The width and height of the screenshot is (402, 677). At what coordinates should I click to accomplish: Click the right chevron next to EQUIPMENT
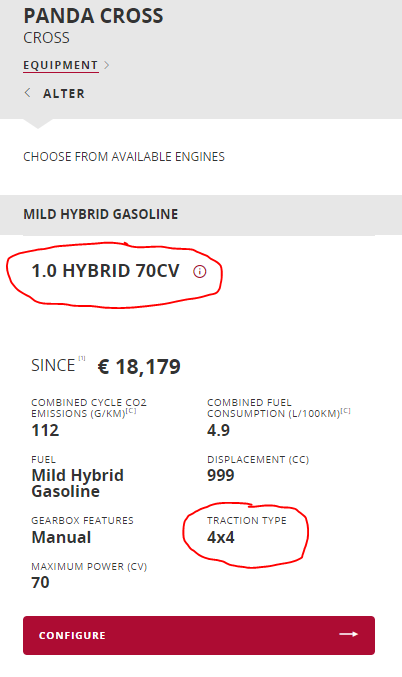point(107,65)
